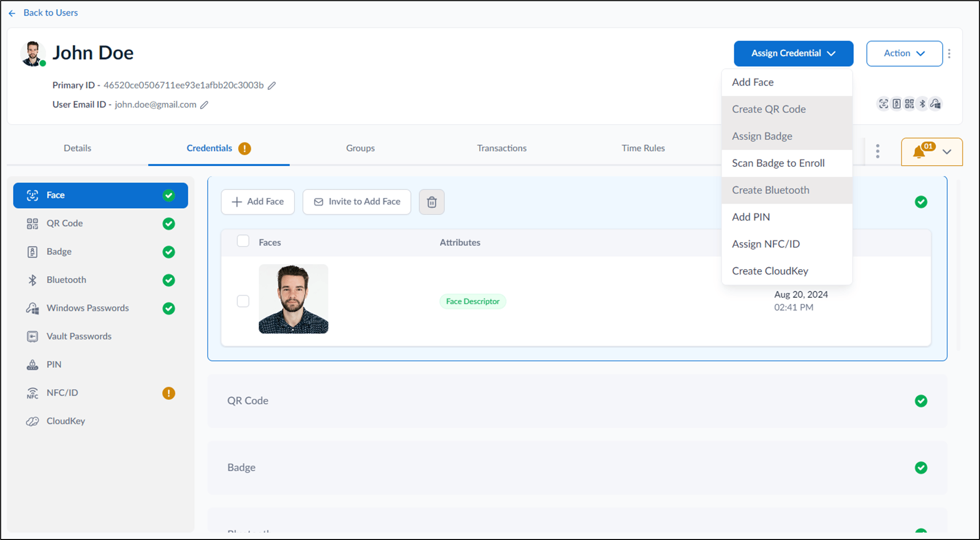Click John Doe's profile avatar
980x540 pixels.
pos(33,54)
